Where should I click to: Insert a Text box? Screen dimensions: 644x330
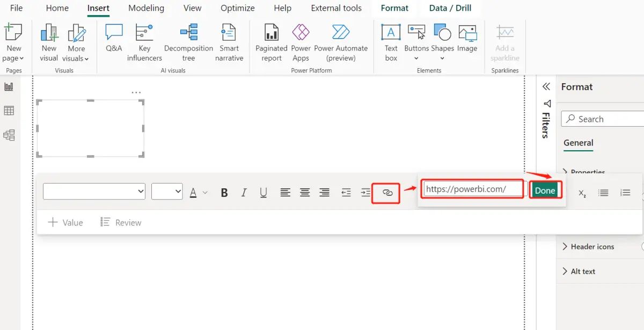click(391, 43)
